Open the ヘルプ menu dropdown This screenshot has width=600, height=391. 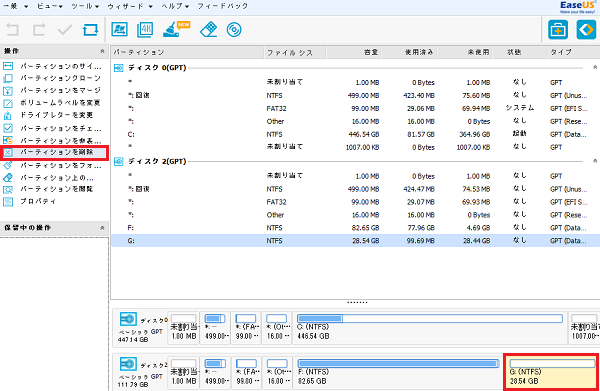pyautogui.click(x=175, y=6)
